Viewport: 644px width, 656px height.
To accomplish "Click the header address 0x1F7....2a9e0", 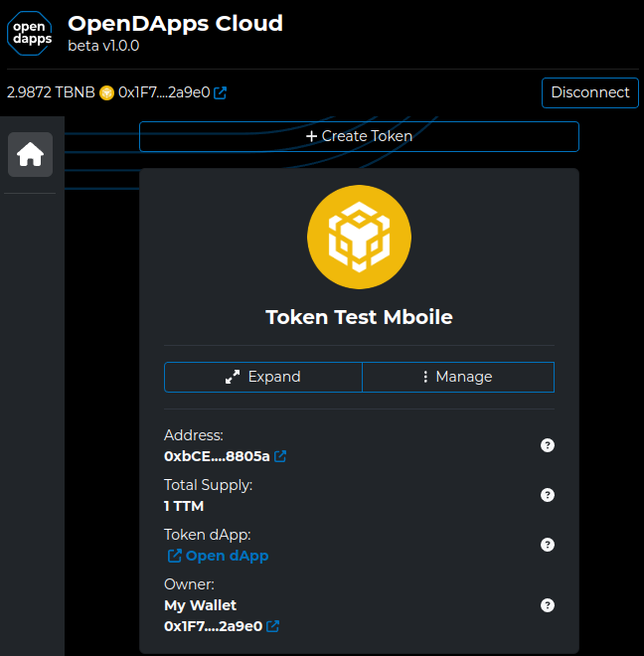I will [164, 92].
